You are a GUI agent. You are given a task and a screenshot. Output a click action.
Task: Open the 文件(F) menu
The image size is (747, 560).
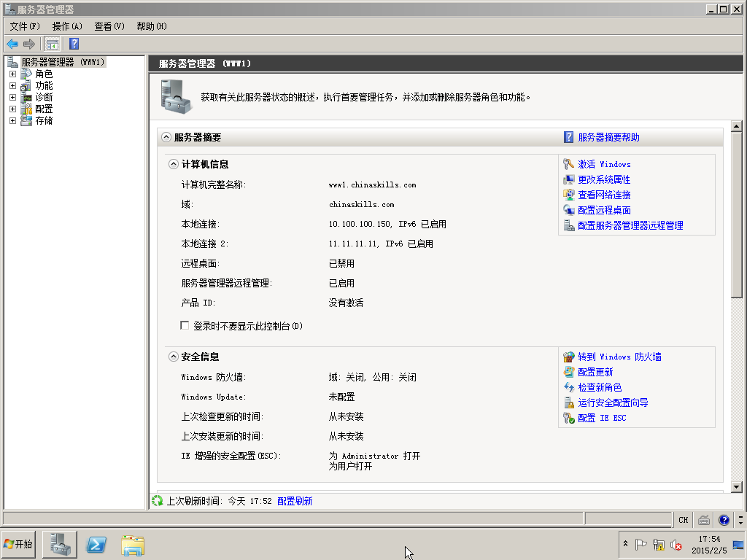click(25, 26)
